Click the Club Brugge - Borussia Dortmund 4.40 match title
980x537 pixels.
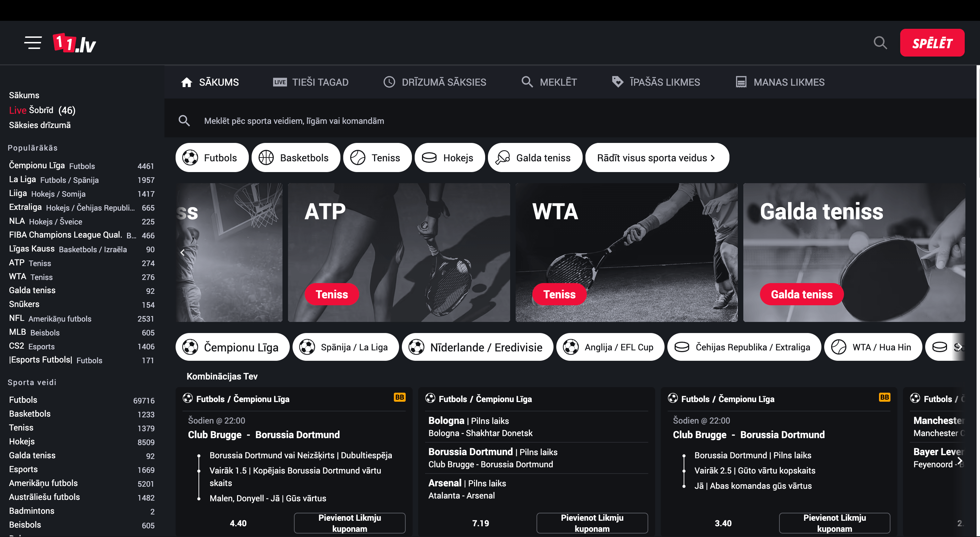pyautogui.click(x=264, y=435)
